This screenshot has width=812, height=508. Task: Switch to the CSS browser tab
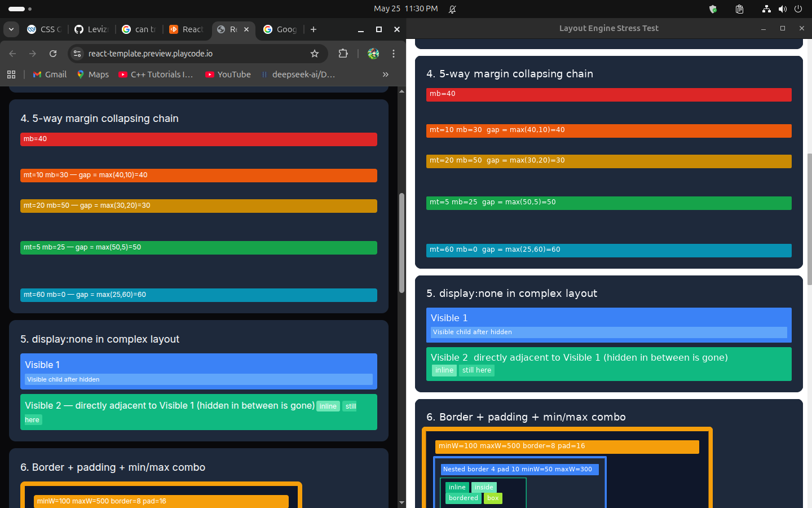point(44,29)
